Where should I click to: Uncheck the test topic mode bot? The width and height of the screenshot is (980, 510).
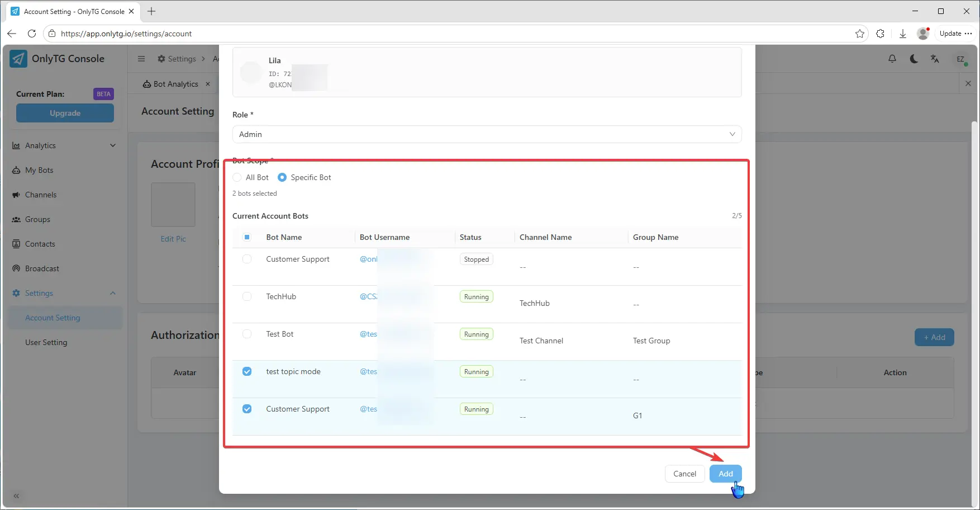click(x=247, y=371)
